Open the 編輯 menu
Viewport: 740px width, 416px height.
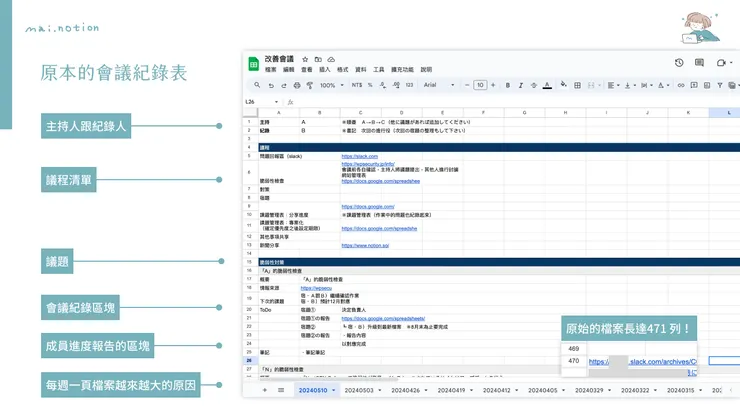(289, 69)
